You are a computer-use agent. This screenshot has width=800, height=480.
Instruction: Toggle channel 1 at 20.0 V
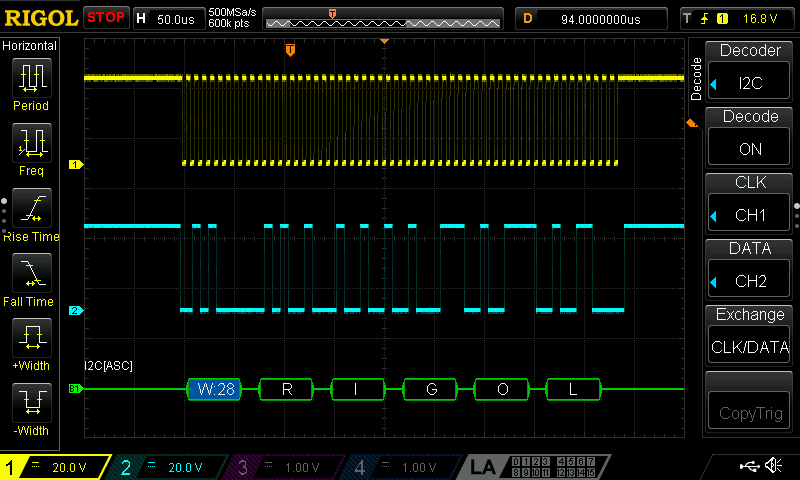pos(55,467)
